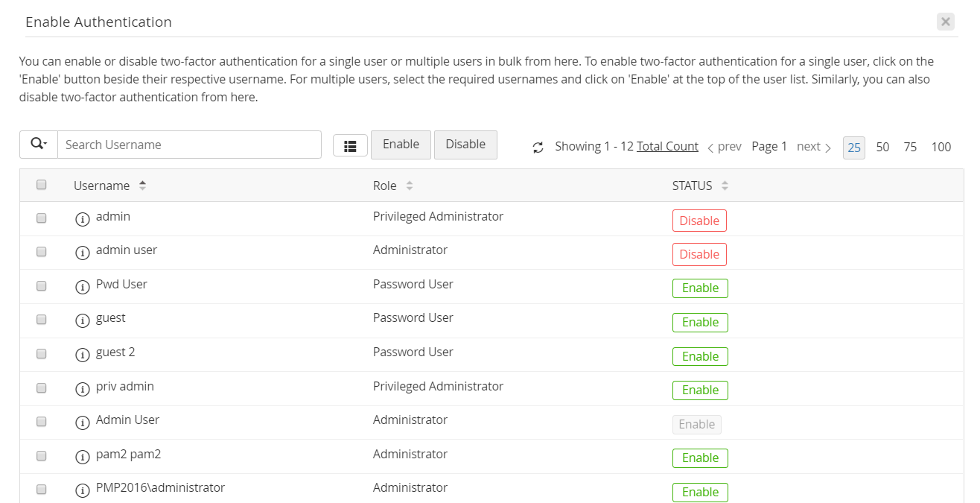Focus the Search Username field
This screenshot has height=503, width=980.
(x=189, y=145)
